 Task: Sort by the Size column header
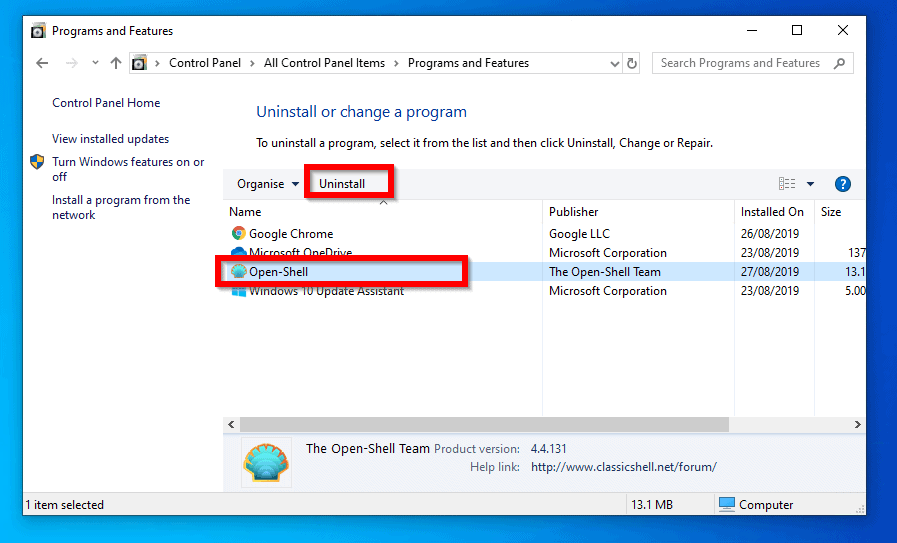[840, 212]
